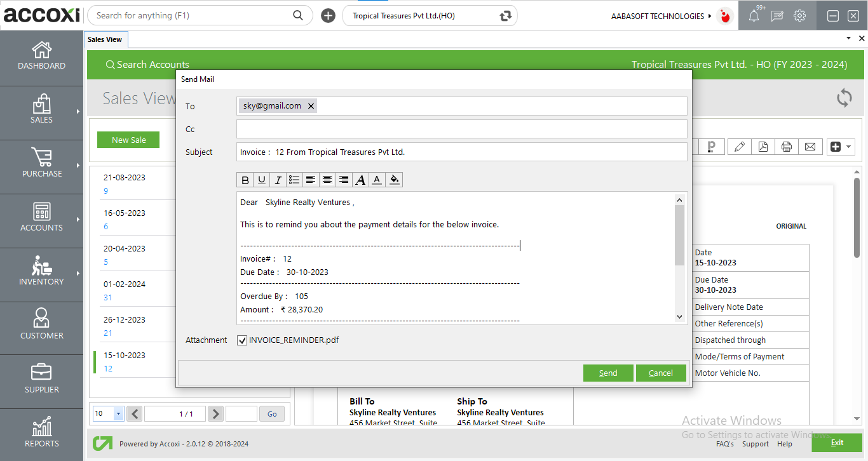
Task: Uncheck the INVOICE_REMINDER.pdf attachment checkbox
Action: click(x=242, y=340)
